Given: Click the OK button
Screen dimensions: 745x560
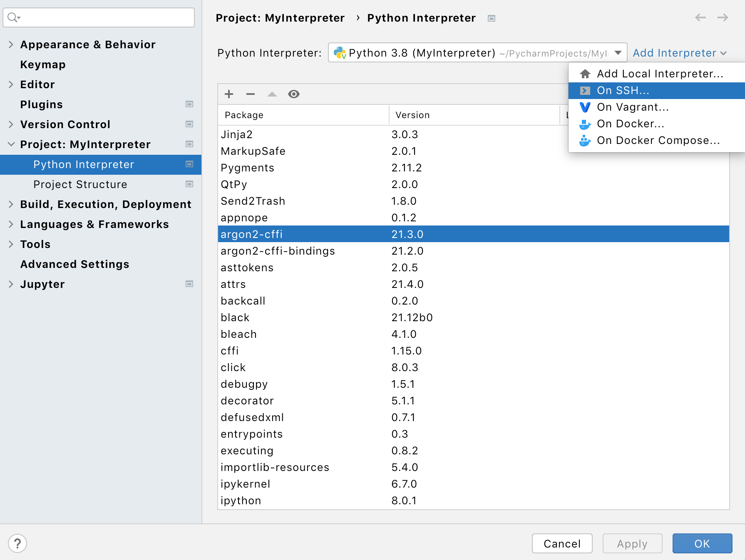Looking at the screenshot, I should (x=702, y=543).
